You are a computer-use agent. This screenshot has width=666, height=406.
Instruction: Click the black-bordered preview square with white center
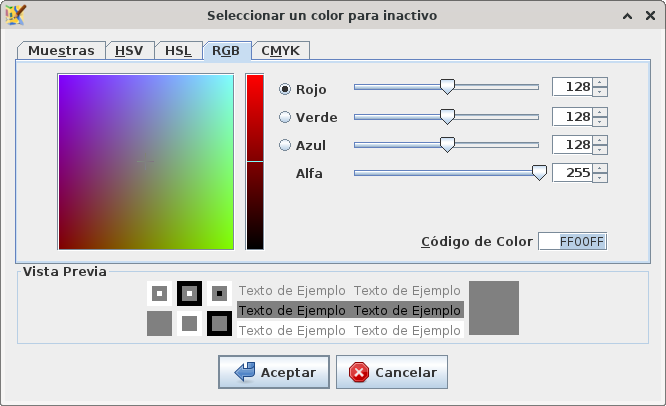point(189,293)
